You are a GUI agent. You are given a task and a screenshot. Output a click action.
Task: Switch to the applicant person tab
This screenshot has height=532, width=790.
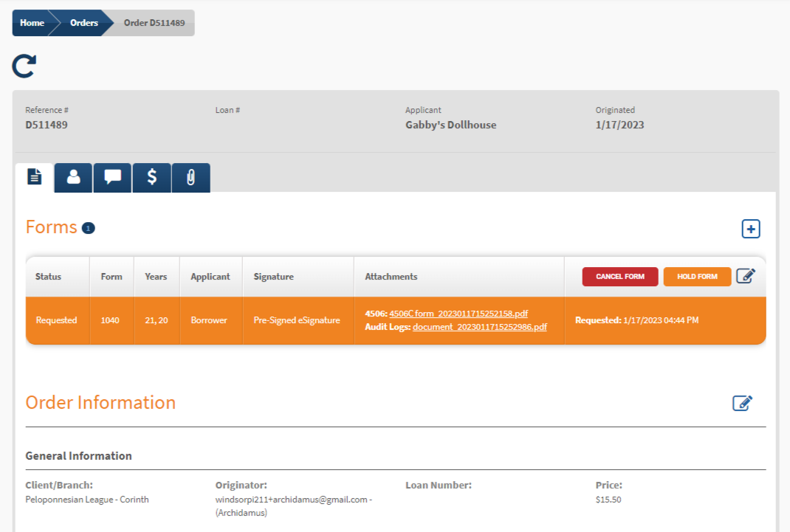tap(74, 177)
